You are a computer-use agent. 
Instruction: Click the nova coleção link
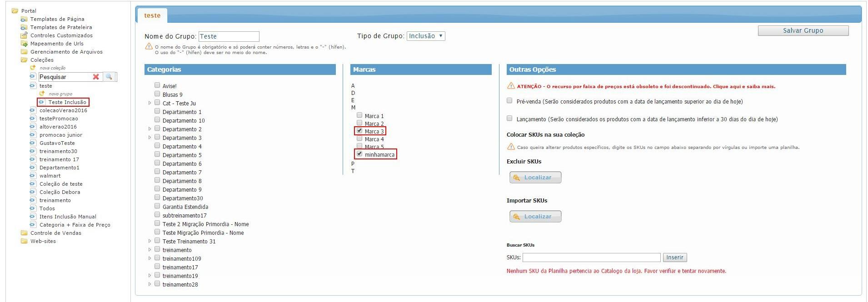[52, 68]
